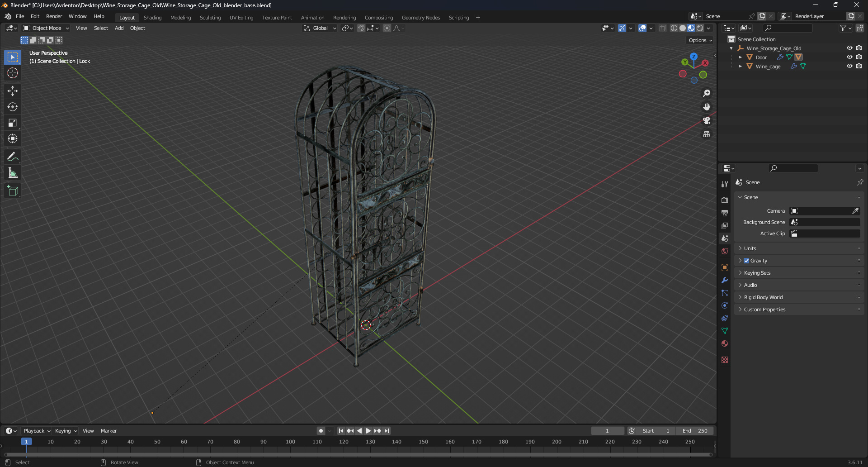Screen dimensions: 868x467
Task: Hide the Wine_cage object in viewport
Action: point(849,66)
